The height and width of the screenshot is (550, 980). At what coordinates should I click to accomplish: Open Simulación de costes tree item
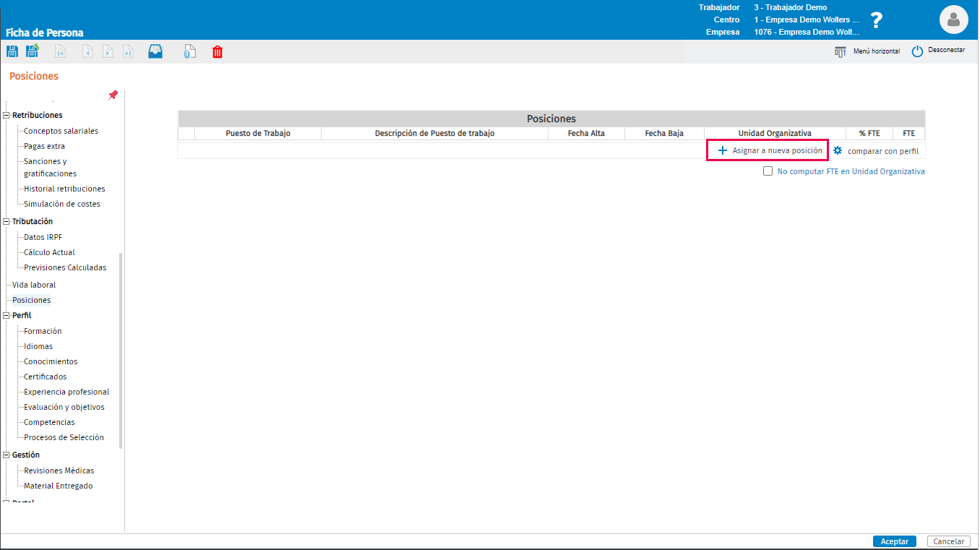pyautogui.click(x=62, y=204)
